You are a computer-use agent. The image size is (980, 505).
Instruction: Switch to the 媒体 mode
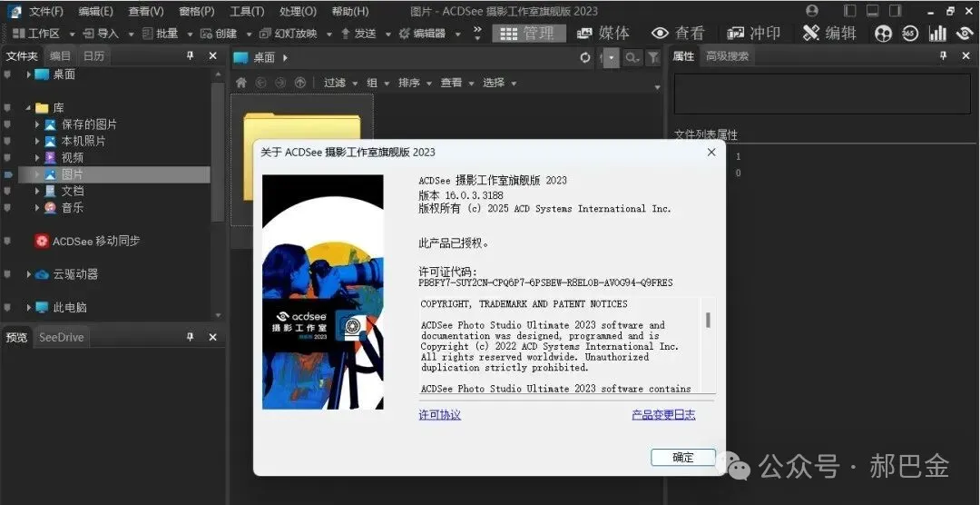coord(603,34)
